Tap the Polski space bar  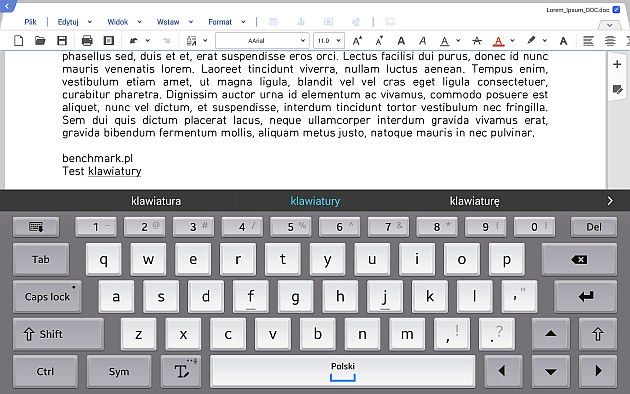343,372
